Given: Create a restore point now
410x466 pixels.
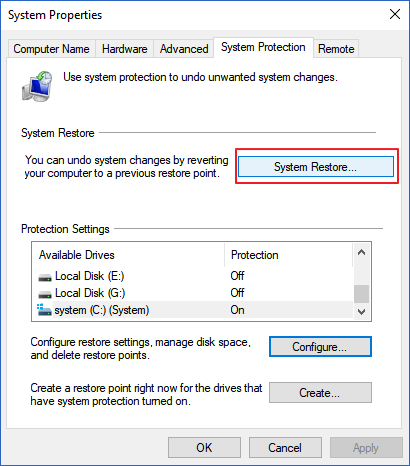Looking at the screenshot, I should [320, 393].
